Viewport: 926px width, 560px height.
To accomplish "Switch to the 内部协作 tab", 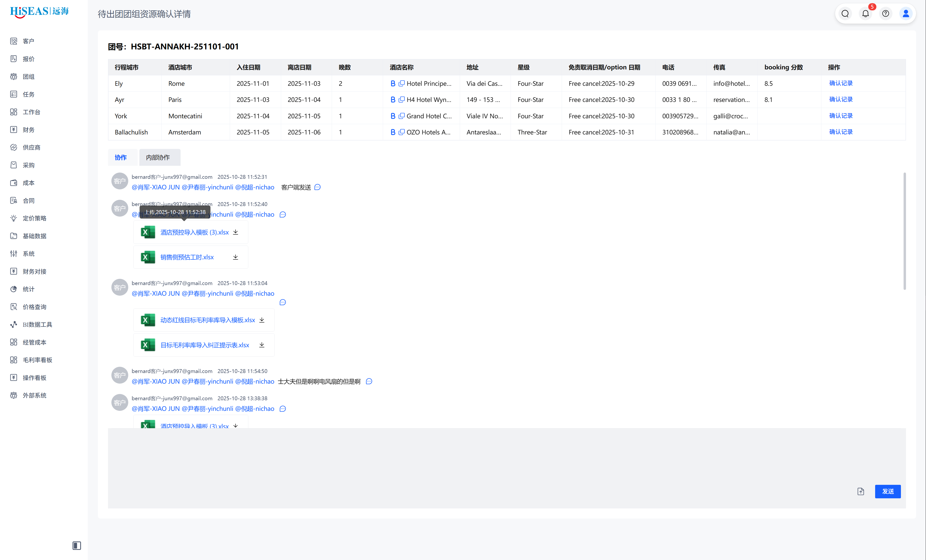I will tap(158, 157).
